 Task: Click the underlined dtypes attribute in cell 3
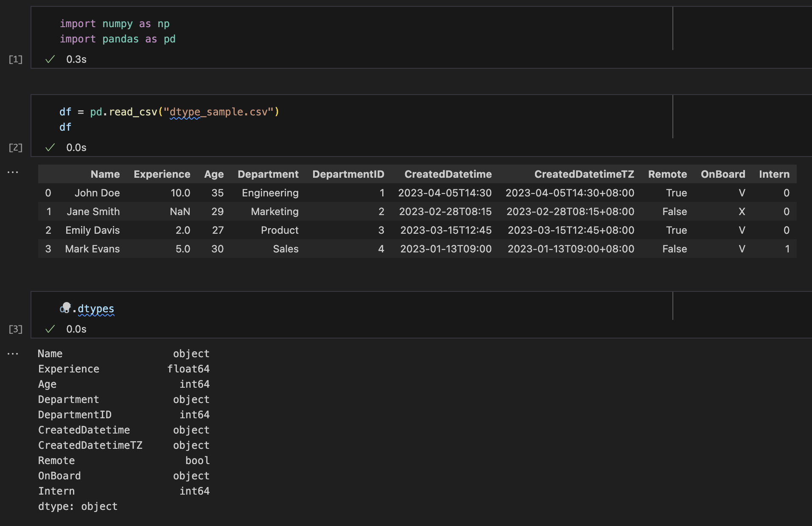[x=95, y=309]
